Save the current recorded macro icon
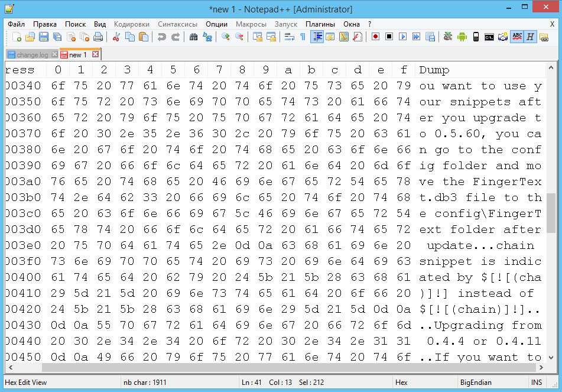This screenshot has width=562, height=392. [x=430, y=37]
